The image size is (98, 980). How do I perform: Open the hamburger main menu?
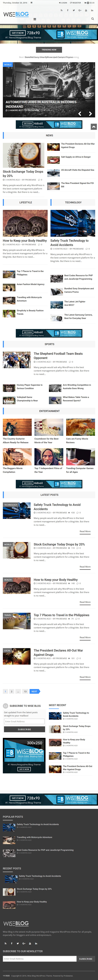click(x=35, y=19)
